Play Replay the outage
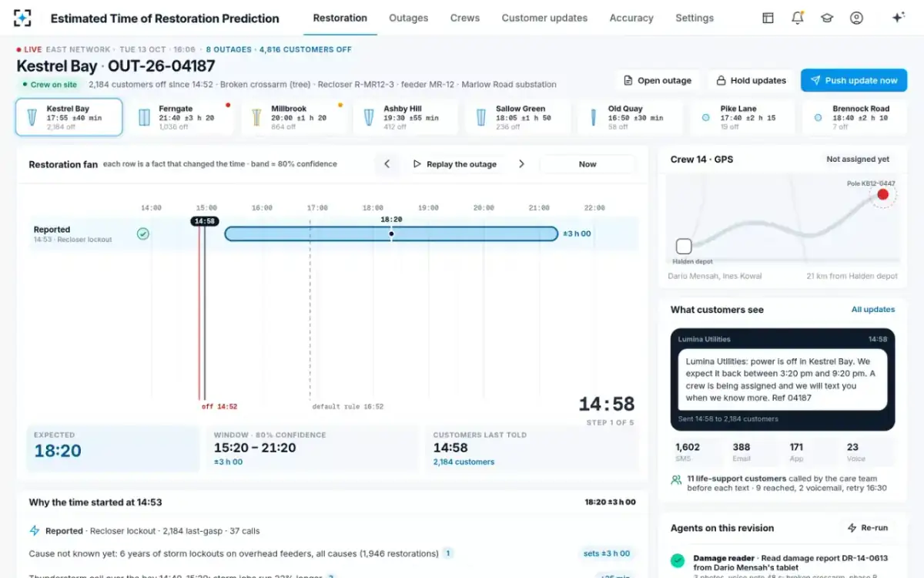The width and height of the screenshot is (924, 578). pos(454,164)
